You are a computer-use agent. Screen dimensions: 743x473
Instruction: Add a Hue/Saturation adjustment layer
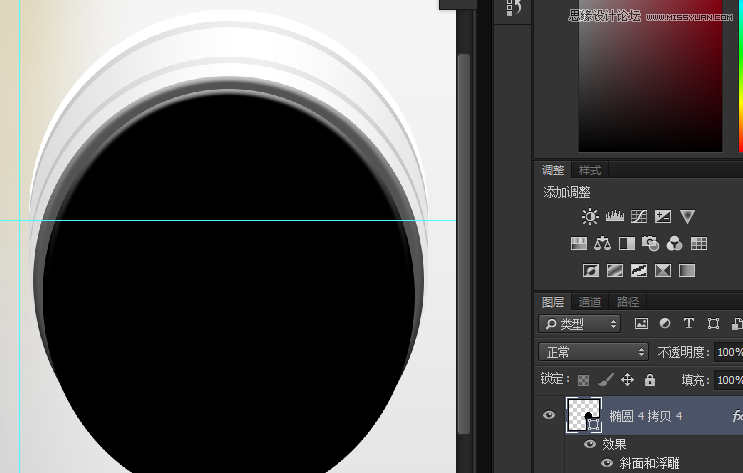579,244
